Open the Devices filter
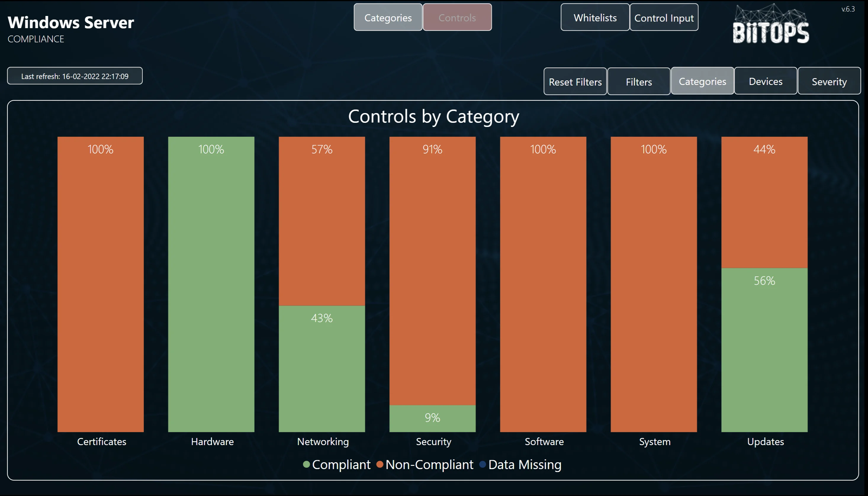The height and width of the screenshot is (496, 868). click(x=766, y=81)
